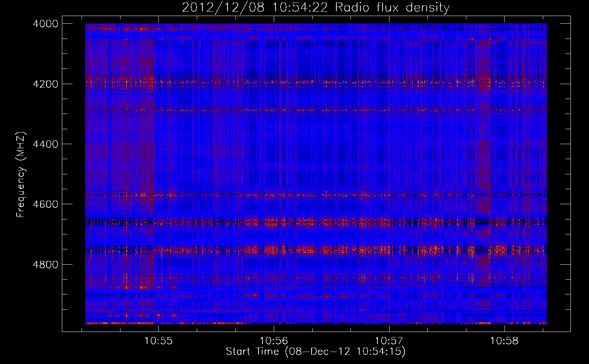The image size is (589, 364).
Task: Click the 10:57 time tick label
Action: pos(389,341)
